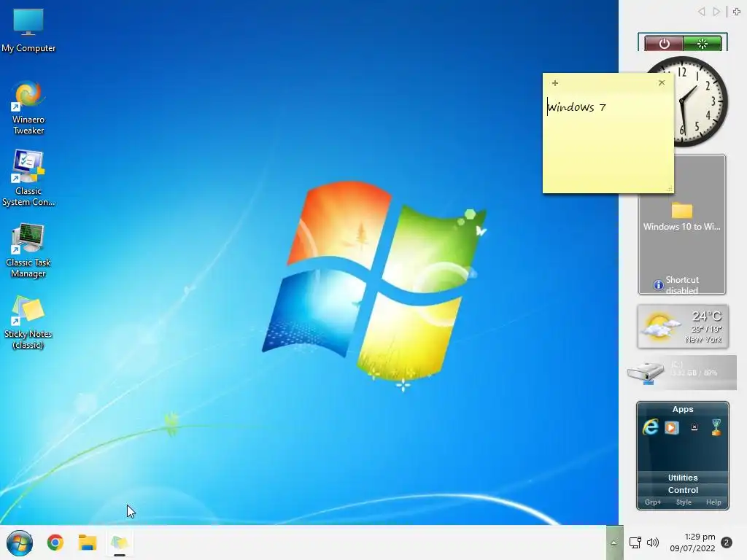Delete the sticky note with its X
The height and width of the screenshot is (560, 747).
coord(662,82)
